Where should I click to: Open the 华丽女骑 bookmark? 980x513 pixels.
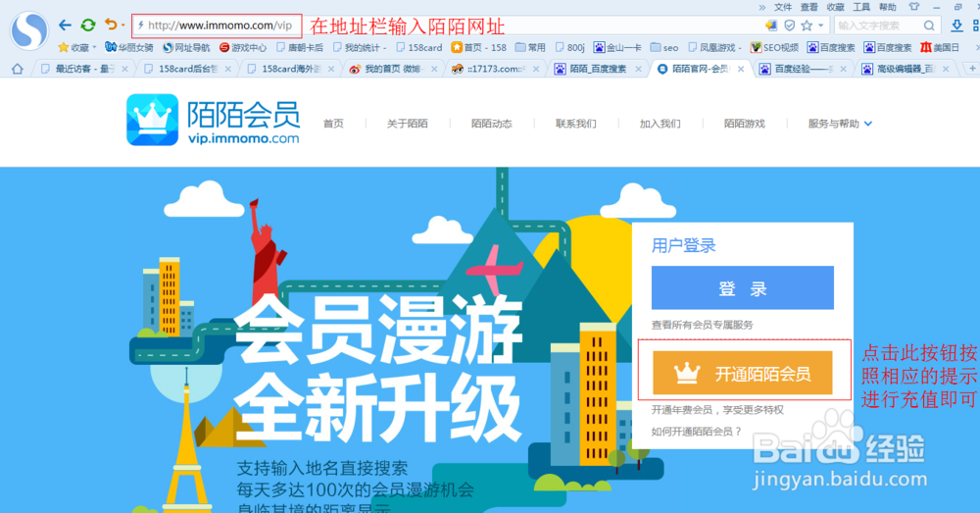pos(129,47)
